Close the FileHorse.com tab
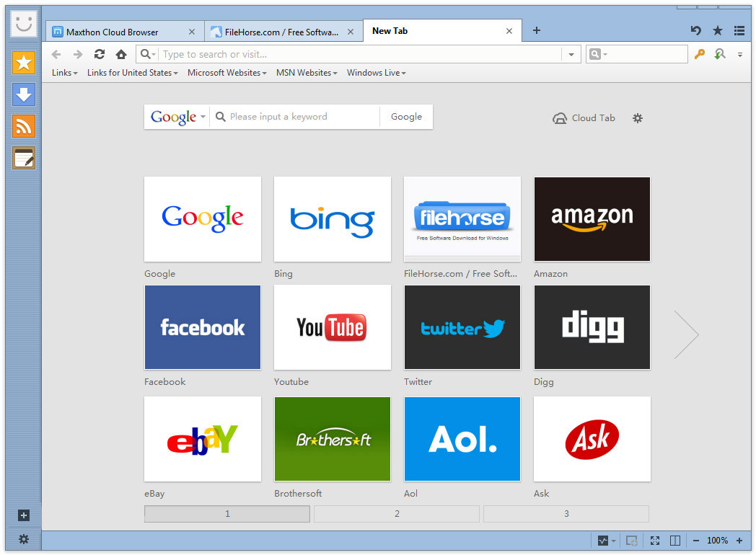This screenshot has height=555, width=756. coord(351,32)
